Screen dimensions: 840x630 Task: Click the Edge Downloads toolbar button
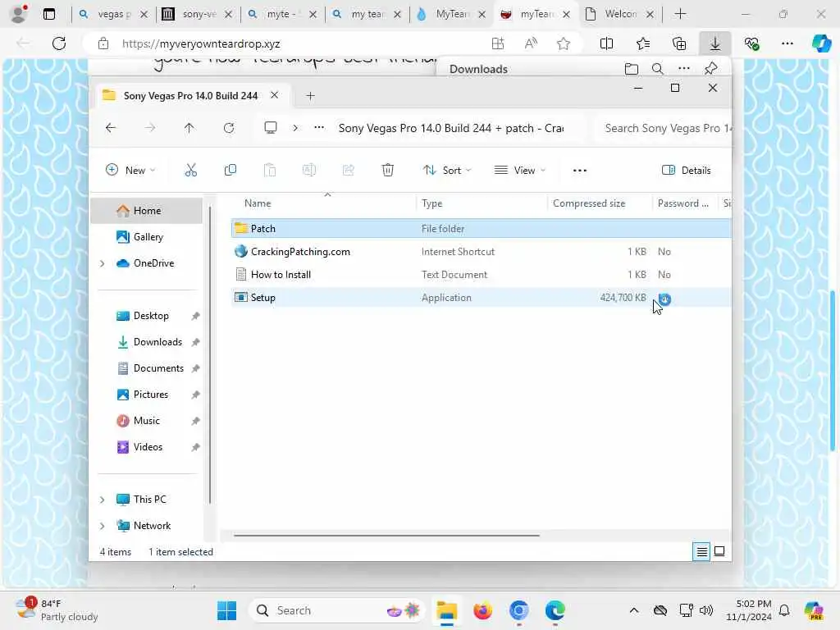715,43
